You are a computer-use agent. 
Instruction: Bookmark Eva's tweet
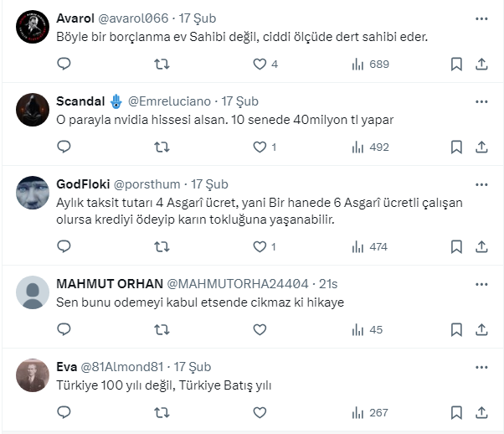[456, 412]
